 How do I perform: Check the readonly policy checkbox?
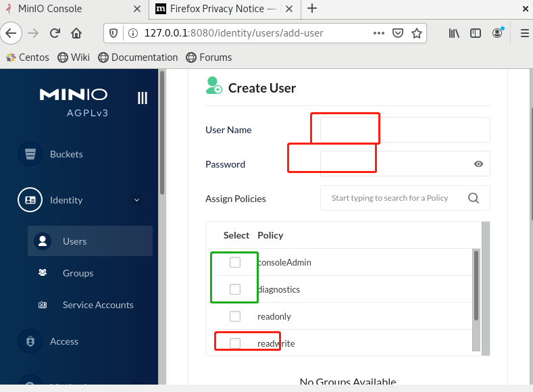click(235, 316)
